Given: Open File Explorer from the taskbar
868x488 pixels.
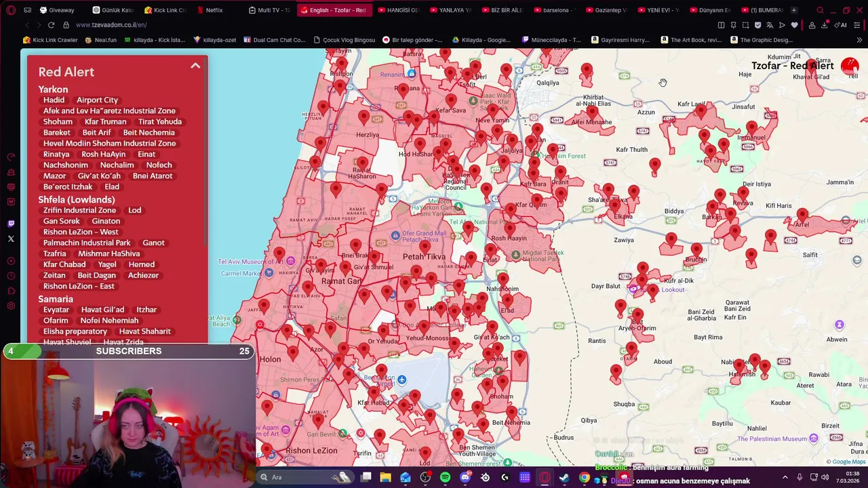Looking at the screenshot, I should [385, 477].
